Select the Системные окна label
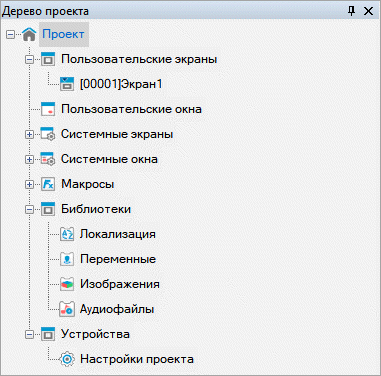The width and height of the screenshot is (381, 376). 109,159
